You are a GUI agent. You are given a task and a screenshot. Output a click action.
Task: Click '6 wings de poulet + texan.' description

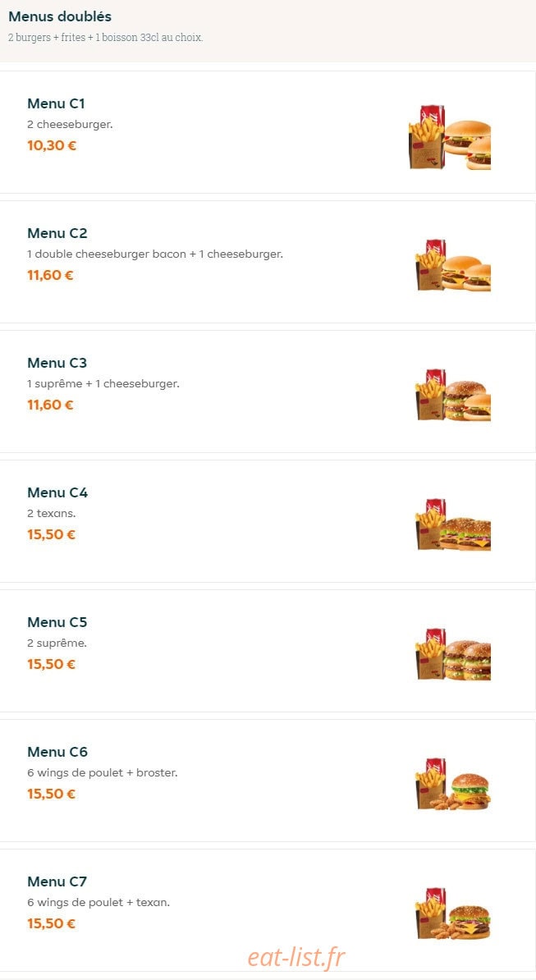coord(98,903)
